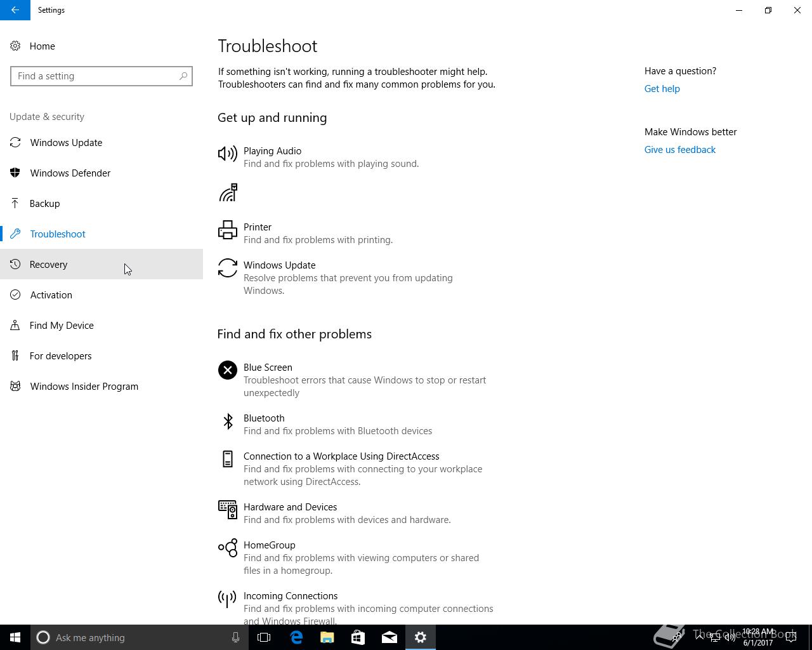Viewport: 812px width, 650px height.
Task: Open the Start menu
Action: pos(15,637)
